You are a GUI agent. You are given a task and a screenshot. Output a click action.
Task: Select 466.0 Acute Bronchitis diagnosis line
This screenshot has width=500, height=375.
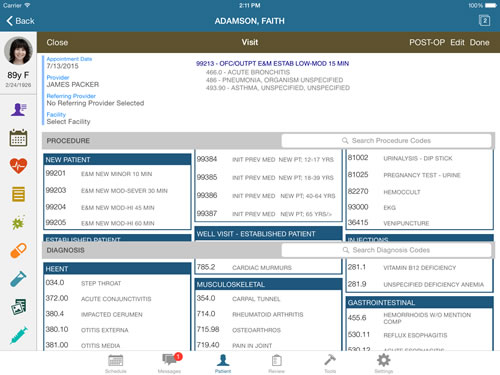pos(248,72)
